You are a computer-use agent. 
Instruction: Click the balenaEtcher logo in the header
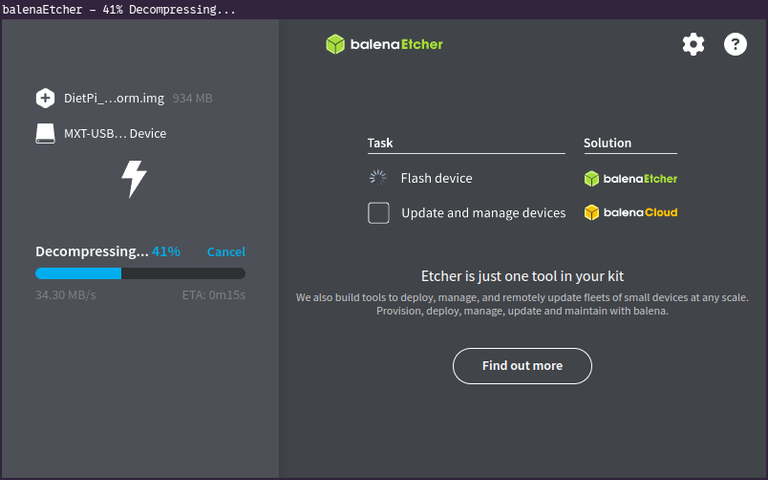[384, 44]
